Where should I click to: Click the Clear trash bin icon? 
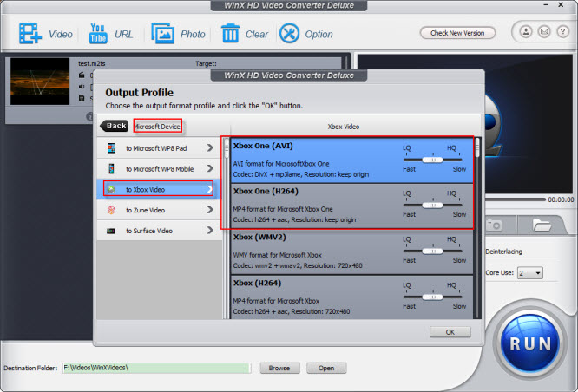point(230,34)
